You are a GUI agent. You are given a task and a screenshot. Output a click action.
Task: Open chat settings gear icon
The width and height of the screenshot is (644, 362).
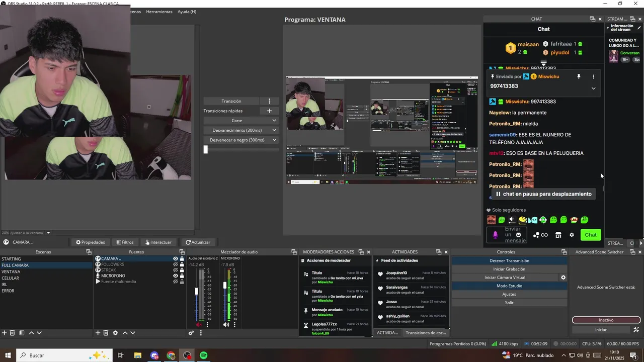[572, 235]
